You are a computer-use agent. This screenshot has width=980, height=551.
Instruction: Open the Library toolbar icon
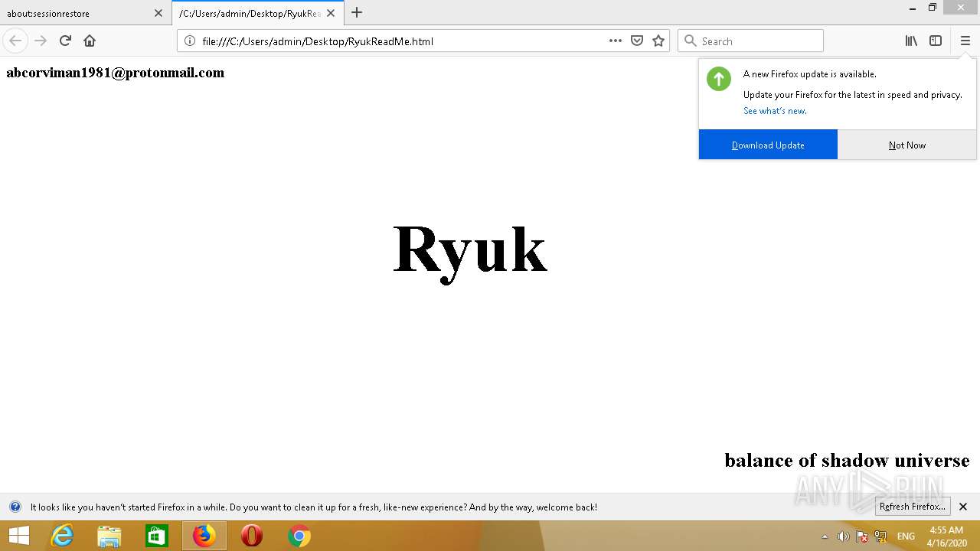[911, 41]
